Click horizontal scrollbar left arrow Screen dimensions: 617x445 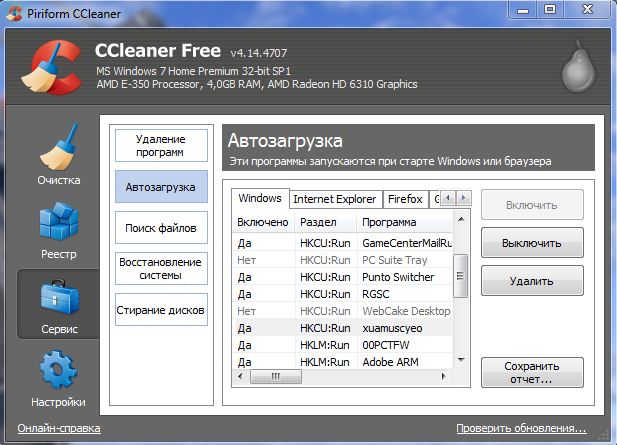[240, 376]
